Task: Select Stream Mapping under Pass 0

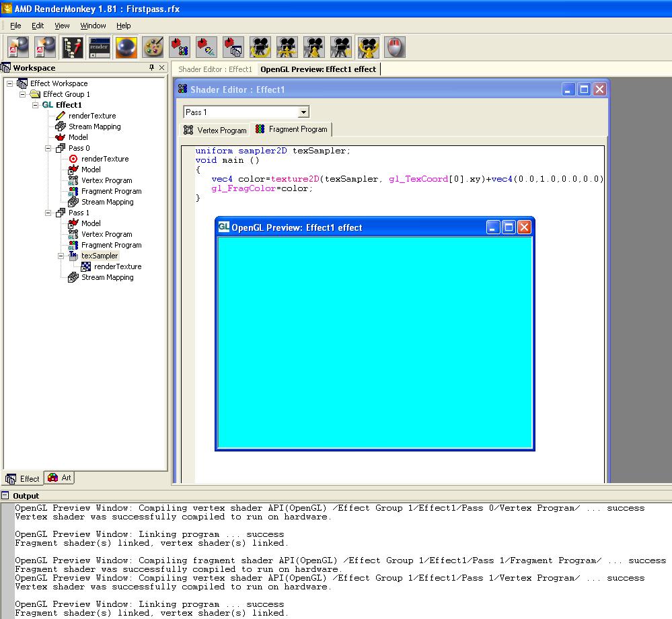Action: tap(107, 202)
